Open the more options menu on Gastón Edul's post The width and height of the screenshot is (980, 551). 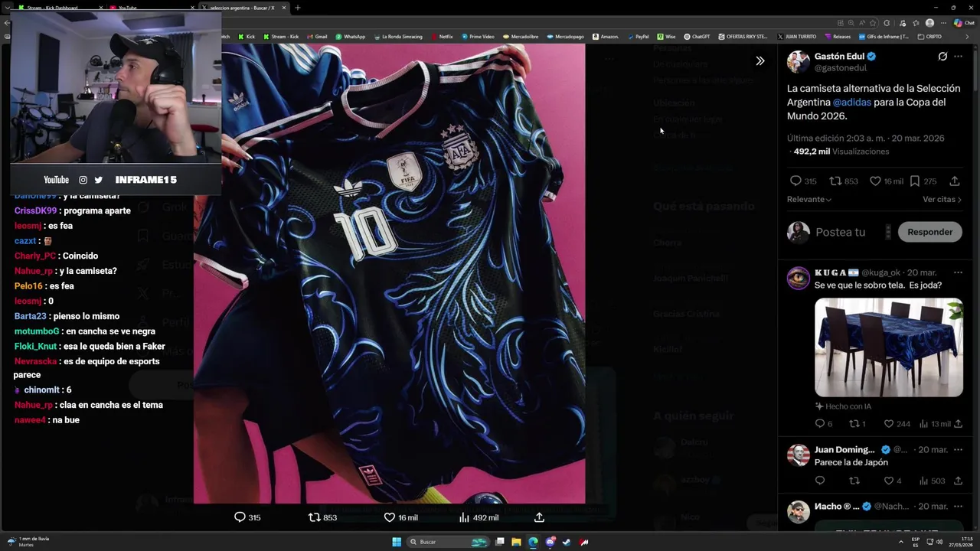point(958,57)
